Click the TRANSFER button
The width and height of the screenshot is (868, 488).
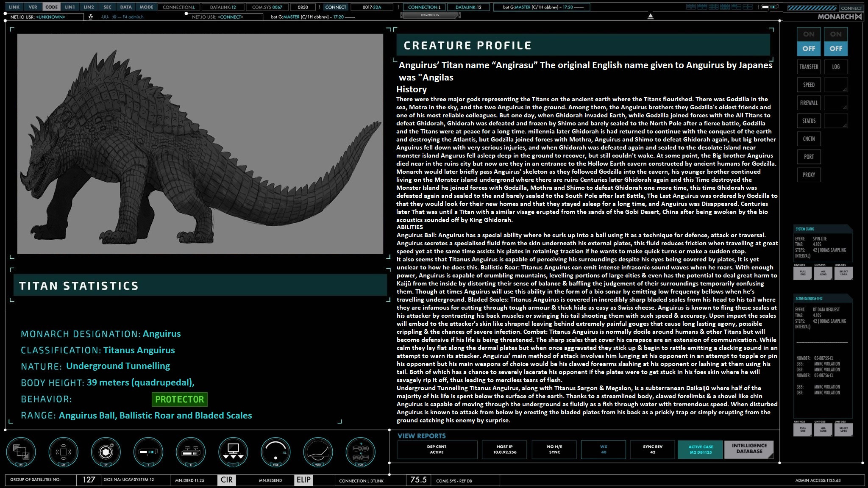click(x=809, y=67)
